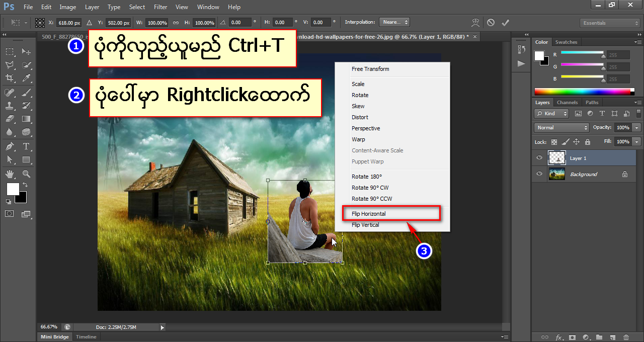Open the Timeline tab
This screenshot has width=644, height=342.
(86, 337)
